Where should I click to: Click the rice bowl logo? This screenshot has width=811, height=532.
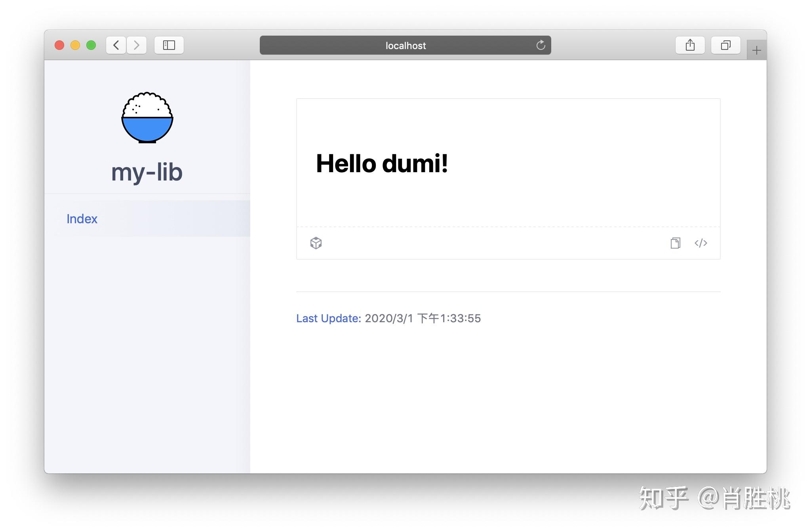pos(147,118)
